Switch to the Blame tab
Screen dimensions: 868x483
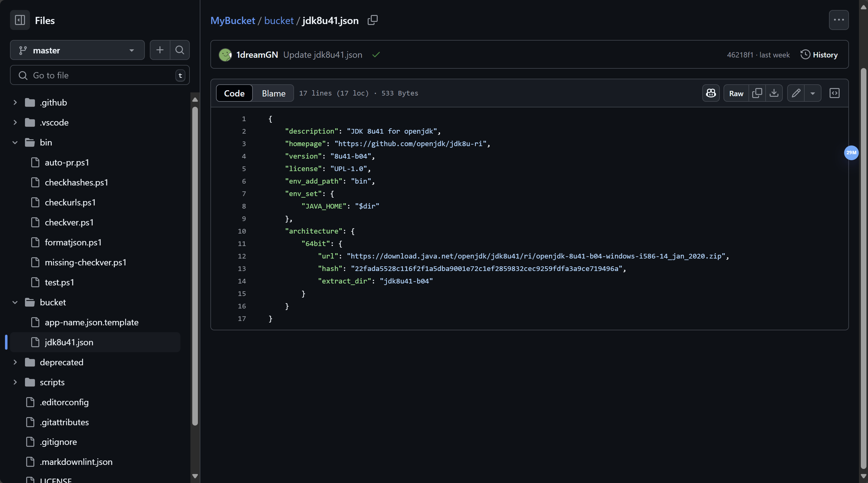pos(273,93)
